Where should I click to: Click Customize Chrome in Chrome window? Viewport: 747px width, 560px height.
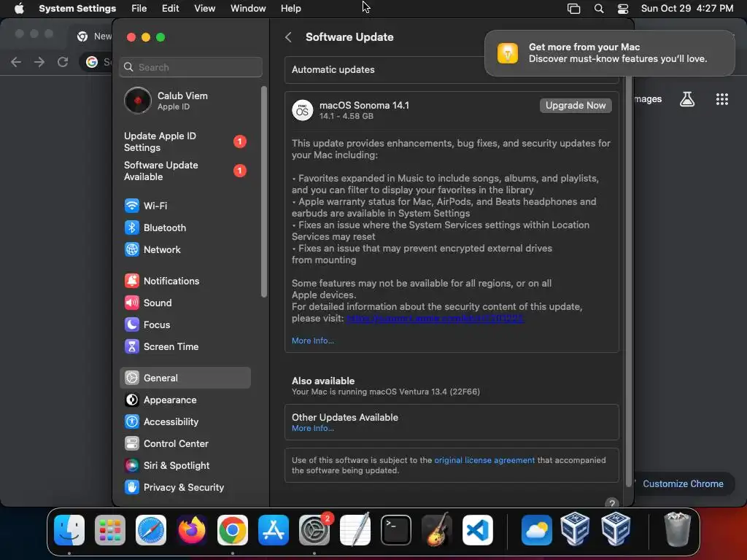[683, 484]
